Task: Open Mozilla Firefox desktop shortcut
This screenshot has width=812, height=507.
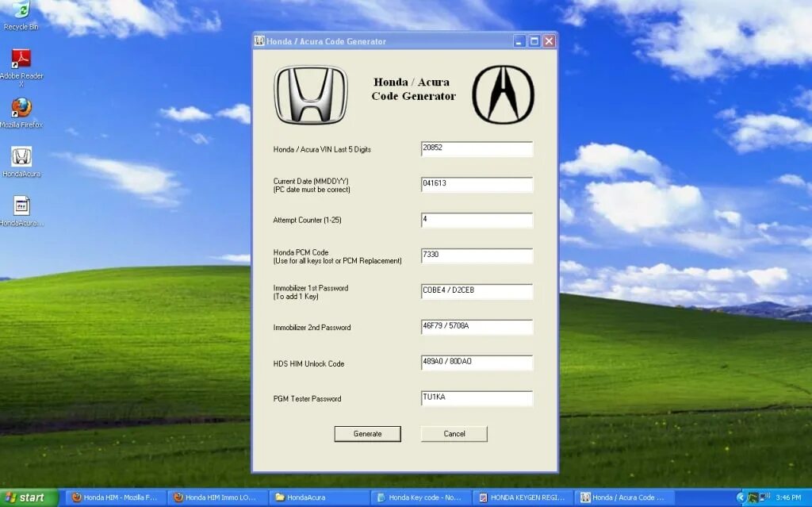Action: click(x=21, y=113)
